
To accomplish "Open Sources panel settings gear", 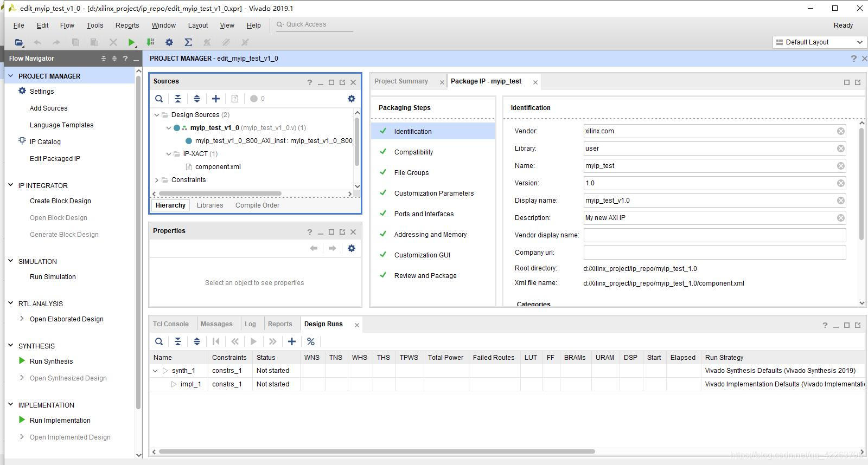I will [x=352, y=99].
